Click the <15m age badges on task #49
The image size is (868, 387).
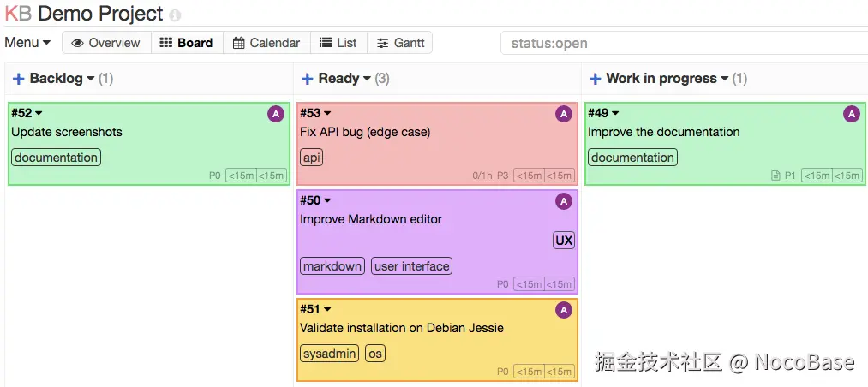pos(831,176)
